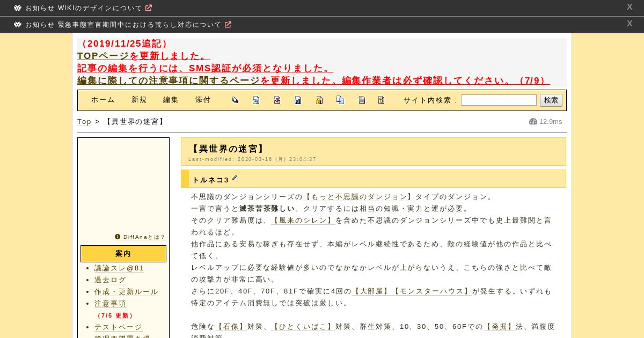
Task: Click the blue two-page copy icon
Action: point(340,100)
